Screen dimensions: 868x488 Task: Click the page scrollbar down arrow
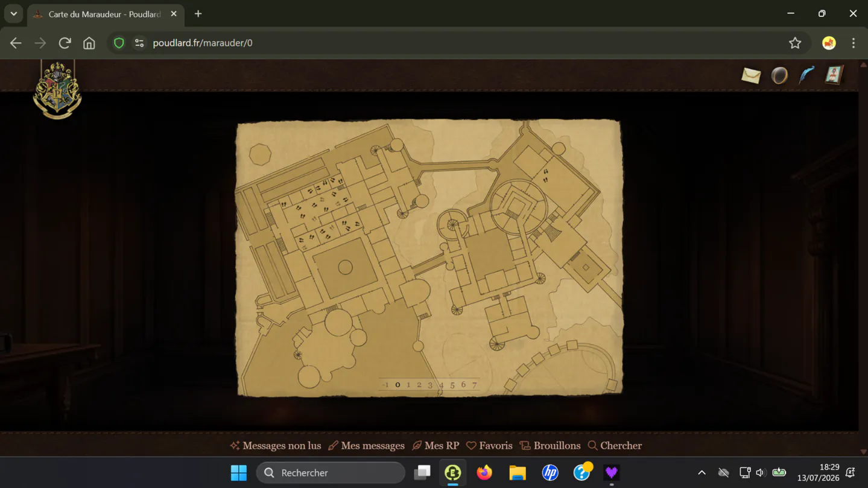863,452
